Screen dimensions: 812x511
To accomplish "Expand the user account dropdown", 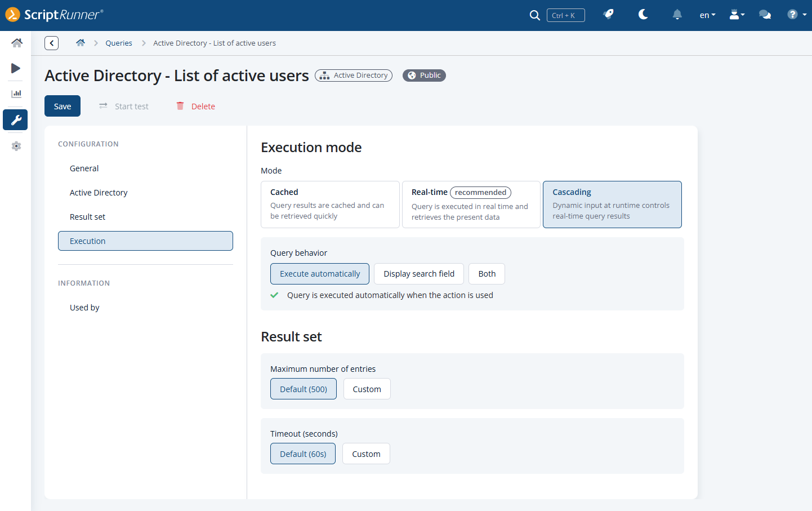I will pos(737,15).
